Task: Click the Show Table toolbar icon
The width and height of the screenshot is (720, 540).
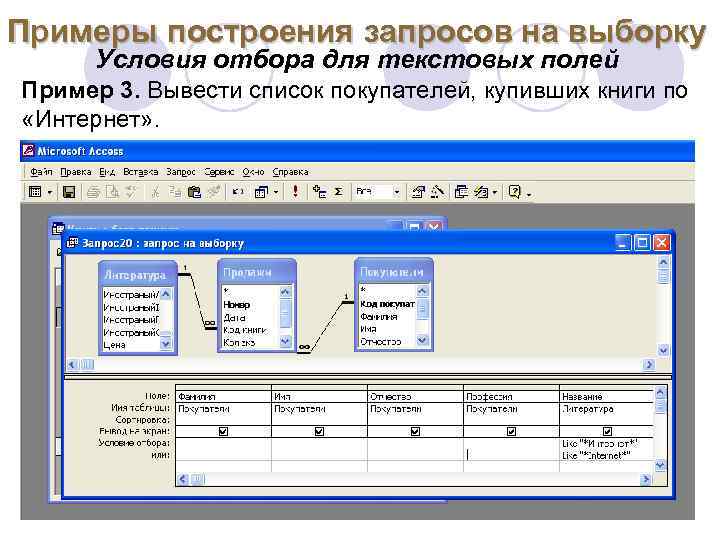Action: [x=319, y=191]
